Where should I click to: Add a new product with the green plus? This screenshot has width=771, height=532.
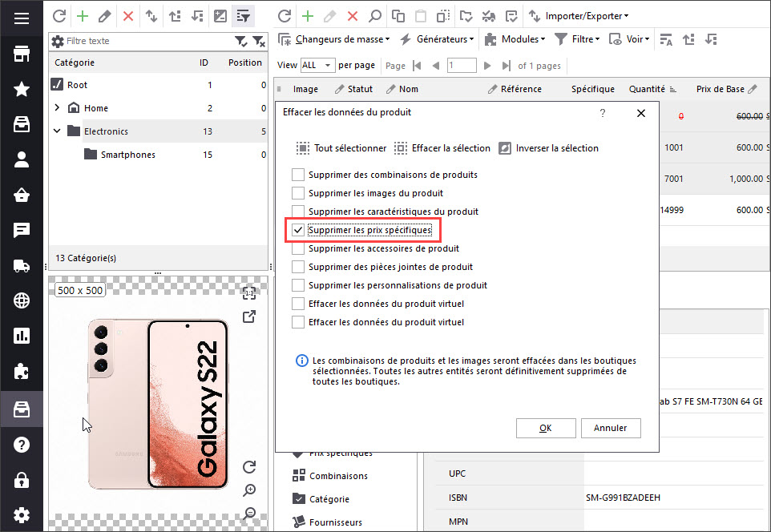pos(307,16)
